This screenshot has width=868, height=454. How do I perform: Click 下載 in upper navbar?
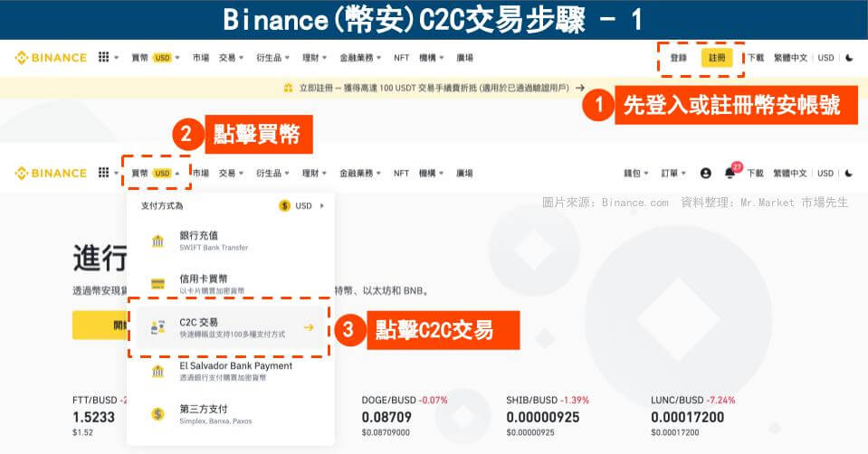pos(756,58)
